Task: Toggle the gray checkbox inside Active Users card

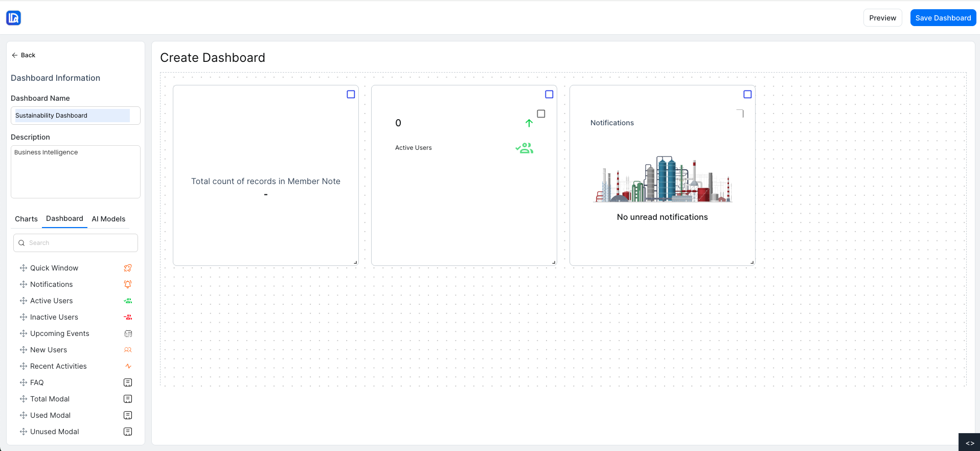Action: tap(541, 114)
